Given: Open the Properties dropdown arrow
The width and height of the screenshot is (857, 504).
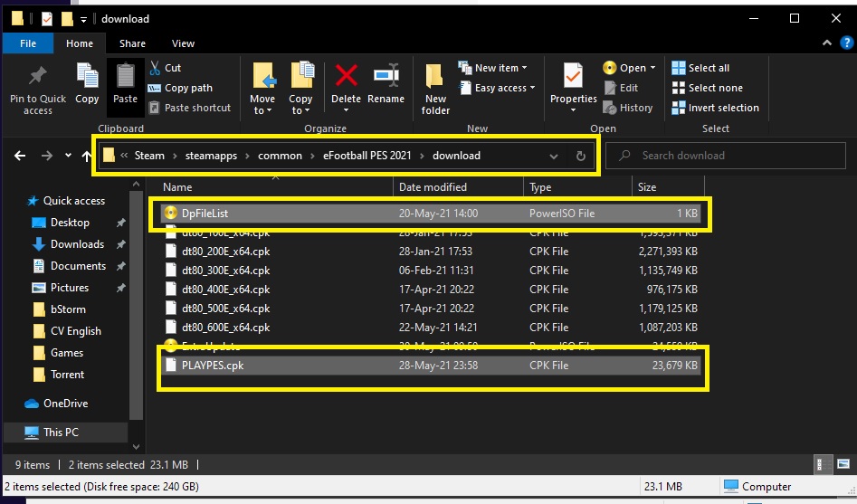Looking at the screenshot, I should point(573,110).
